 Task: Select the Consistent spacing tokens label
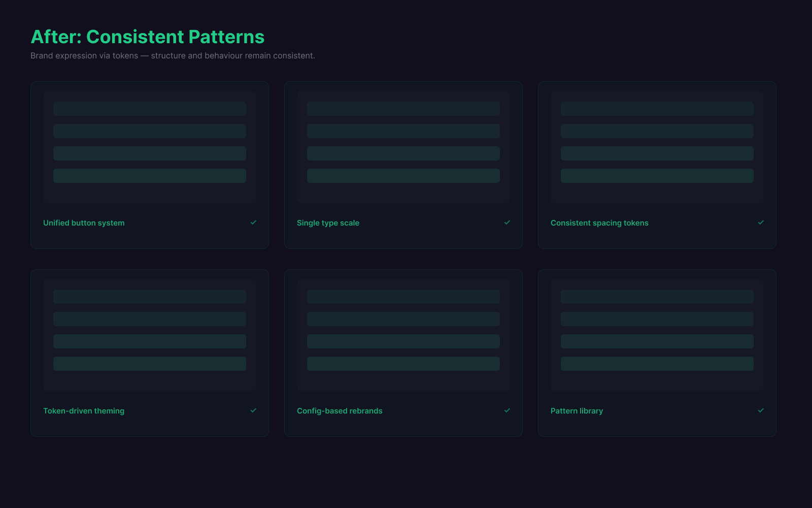(x=599, y=223)
